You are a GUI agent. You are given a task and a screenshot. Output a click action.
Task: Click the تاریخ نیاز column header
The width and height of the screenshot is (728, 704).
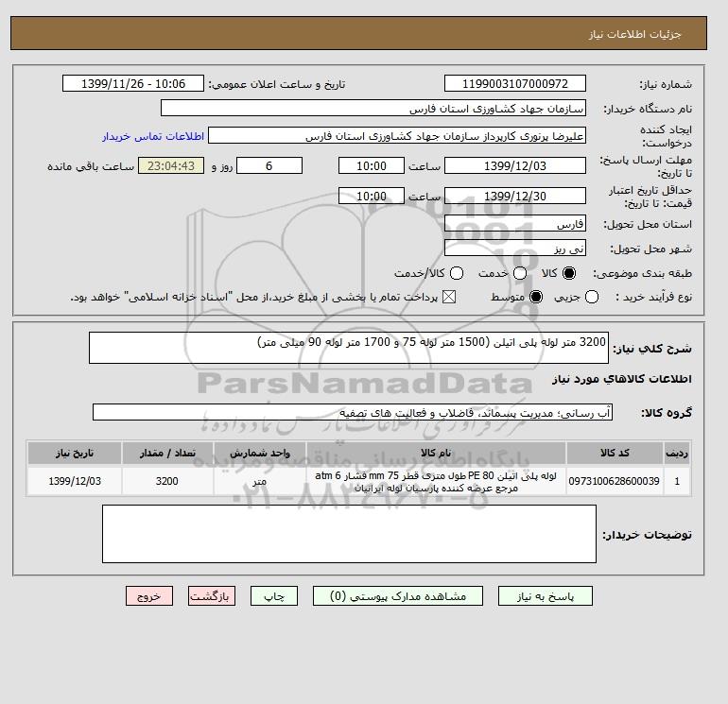coord(75,453)
